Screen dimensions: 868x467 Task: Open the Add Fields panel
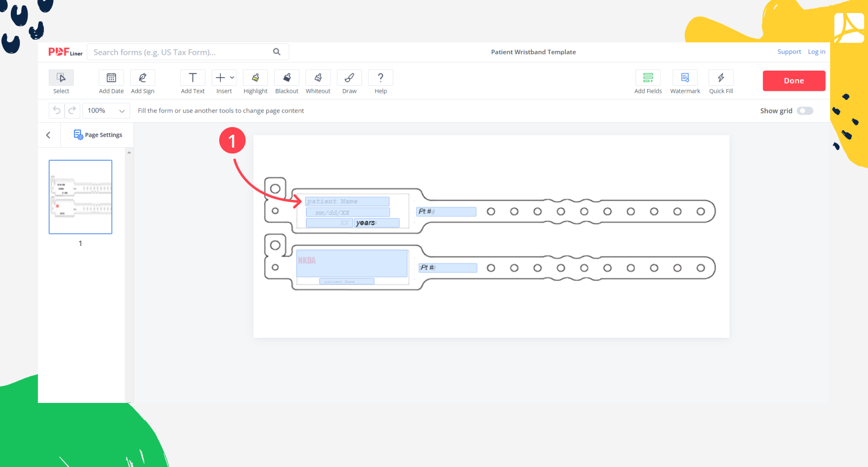coord(648,78)
